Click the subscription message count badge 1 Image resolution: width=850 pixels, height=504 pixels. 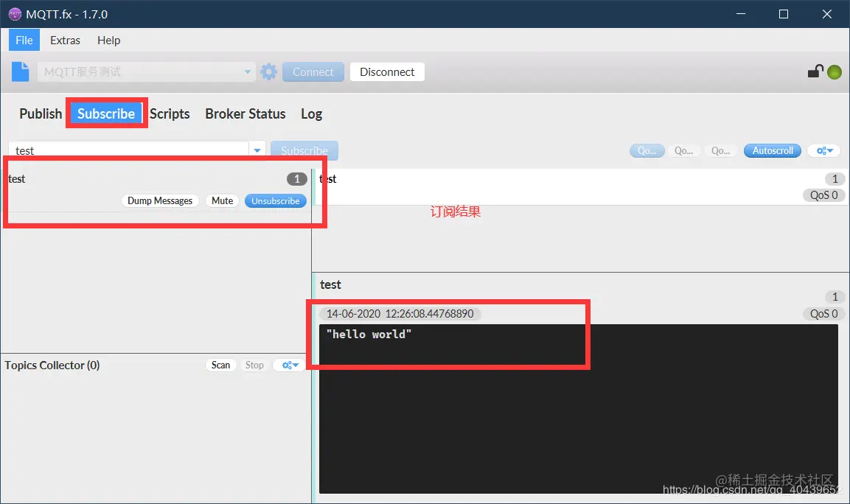296,179
